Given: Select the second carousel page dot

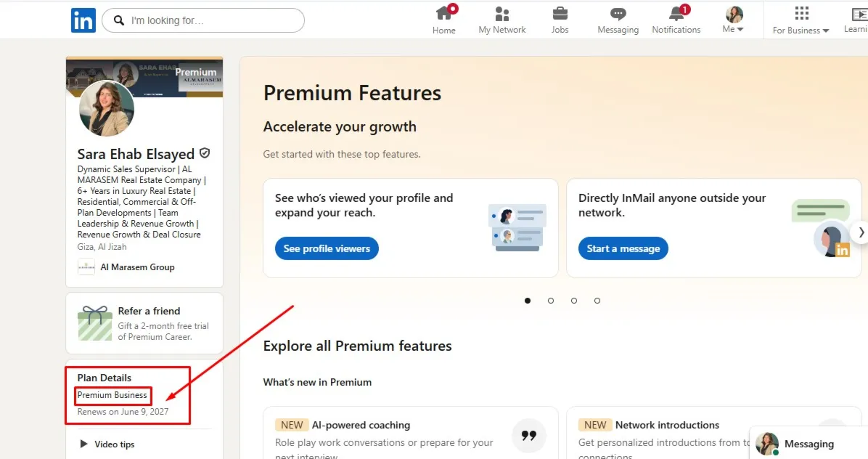Looking at the screenshot, I should tap(551, 301).
